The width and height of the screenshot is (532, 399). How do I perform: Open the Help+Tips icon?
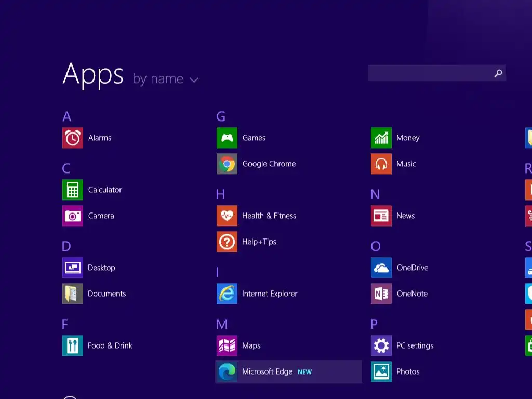pyautogui.click(x=227, y=242)
